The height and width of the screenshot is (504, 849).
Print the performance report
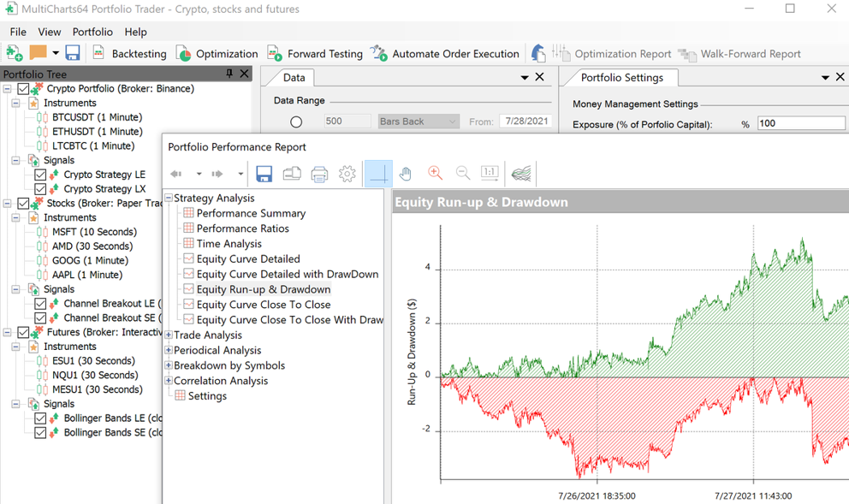point(319,174)
